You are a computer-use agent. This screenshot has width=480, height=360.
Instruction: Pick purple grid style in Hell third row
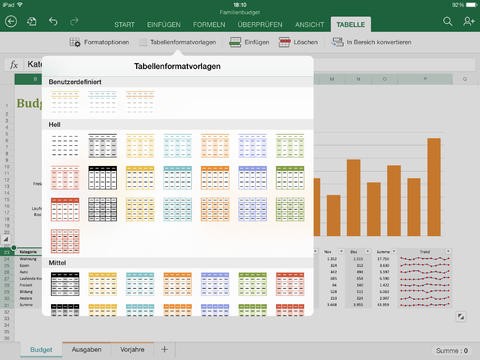coord(253,209)
